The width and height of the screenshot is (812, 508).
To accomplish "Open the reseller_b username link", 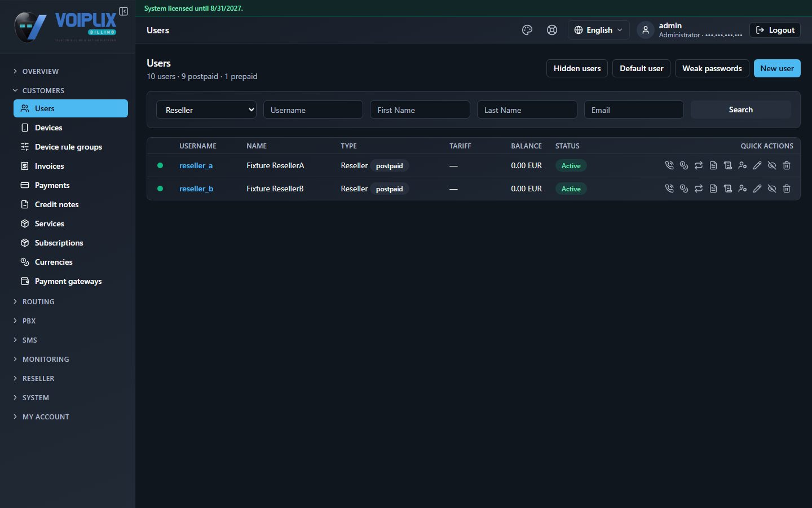I will click(196, 189).
